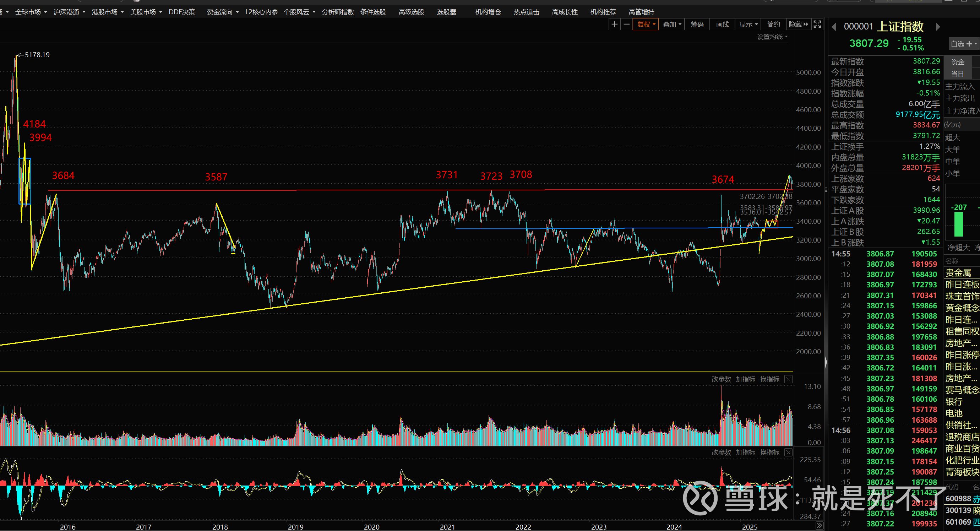Viewport: 980px width, 531px height.
Task: Toggle 隐藏 to hide the side panel
Action: [x=798, y=25]
